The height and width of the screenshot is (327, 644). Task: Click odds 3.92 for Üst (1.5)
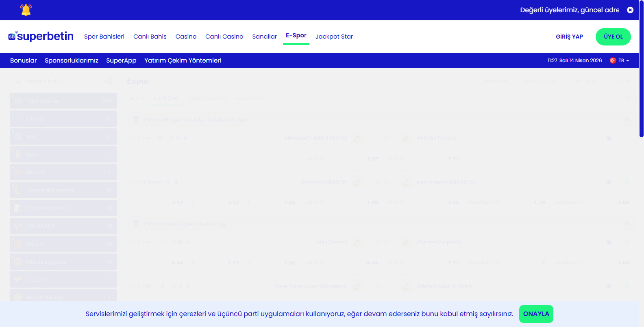(x=372, y=158)
